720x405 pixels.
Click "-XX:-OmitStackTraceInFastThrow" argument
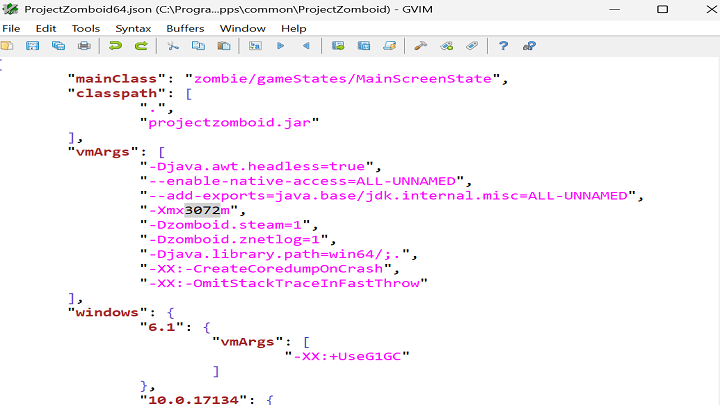[x=284, y=283]
